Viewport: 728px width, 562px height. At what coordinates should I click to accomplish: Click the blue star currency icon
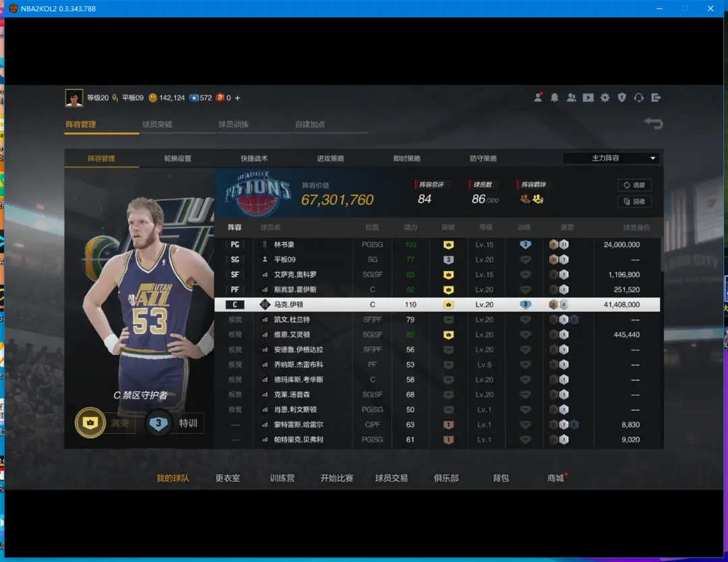(193, 98)
